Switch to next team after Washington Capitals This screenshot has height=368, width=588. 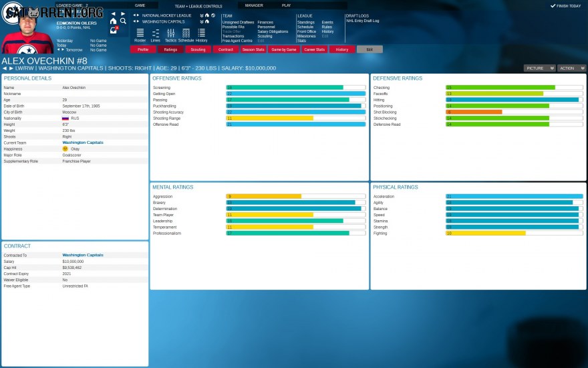(x=138, y=21)
